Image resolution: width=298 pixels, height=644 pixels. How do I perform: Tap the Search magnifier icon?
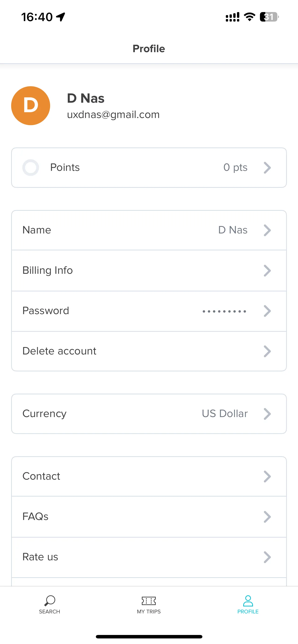[x=49, y=600]
